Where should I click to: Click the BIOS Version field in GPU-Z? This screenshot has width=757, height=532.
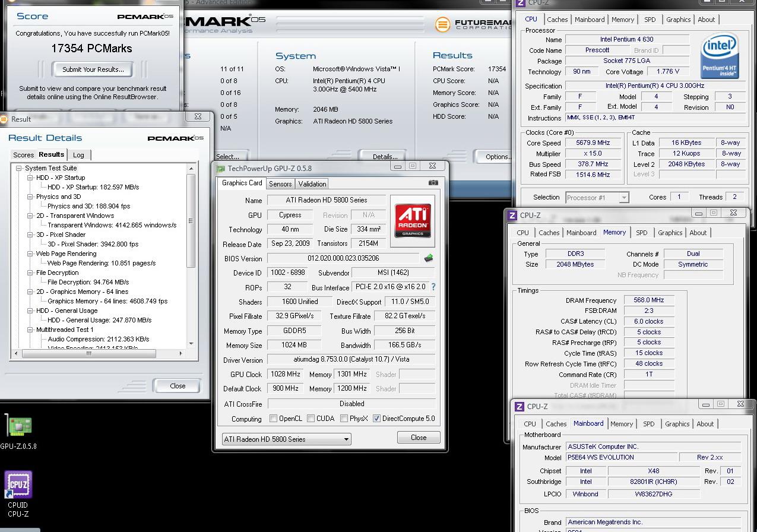click(x=344, y=258)
